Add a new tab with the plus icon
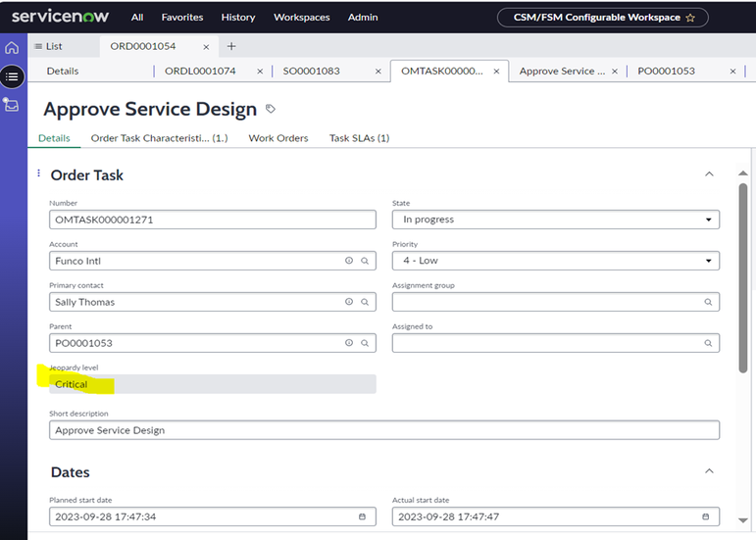 [231, 46]
